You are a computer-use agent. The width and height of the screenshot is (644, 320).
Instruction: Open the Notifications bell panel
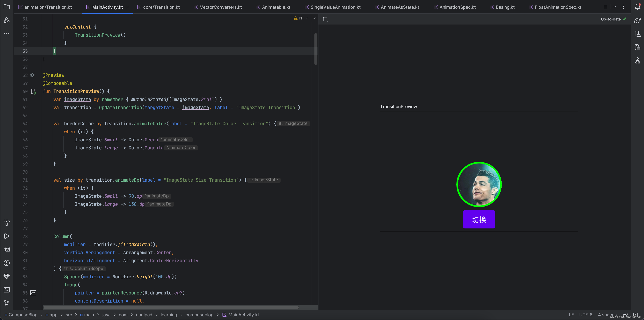637,7
